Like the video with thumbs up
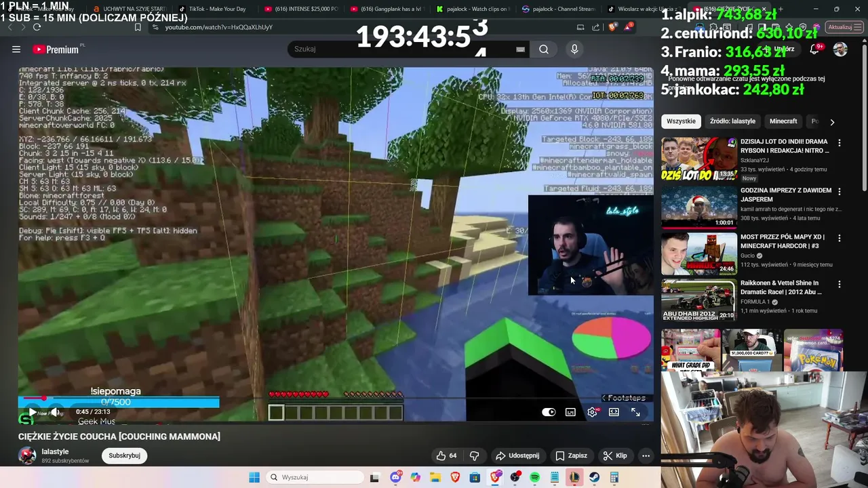Screen dimensions: 868x488 (x=447, y=455)
